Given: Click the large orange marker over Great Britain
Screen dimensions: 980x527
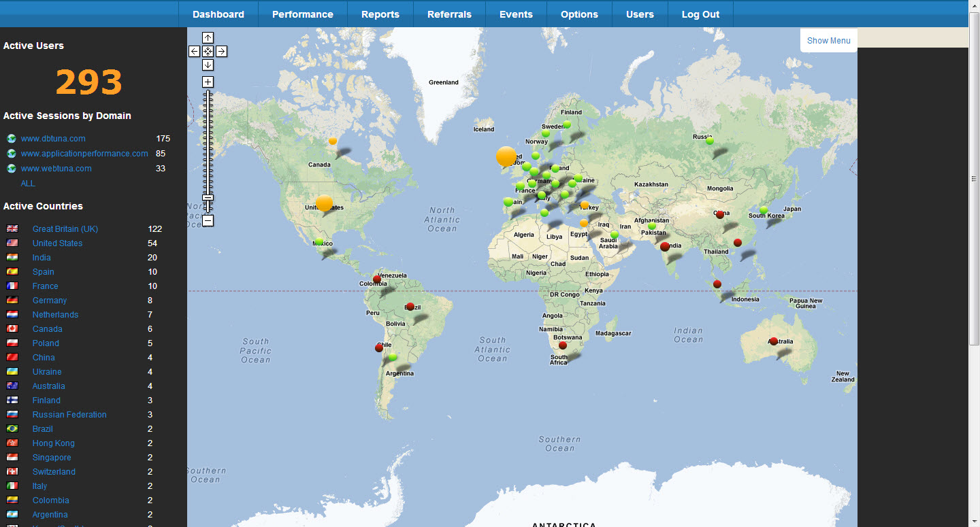Looking at the screenshot, I should 506,156.
